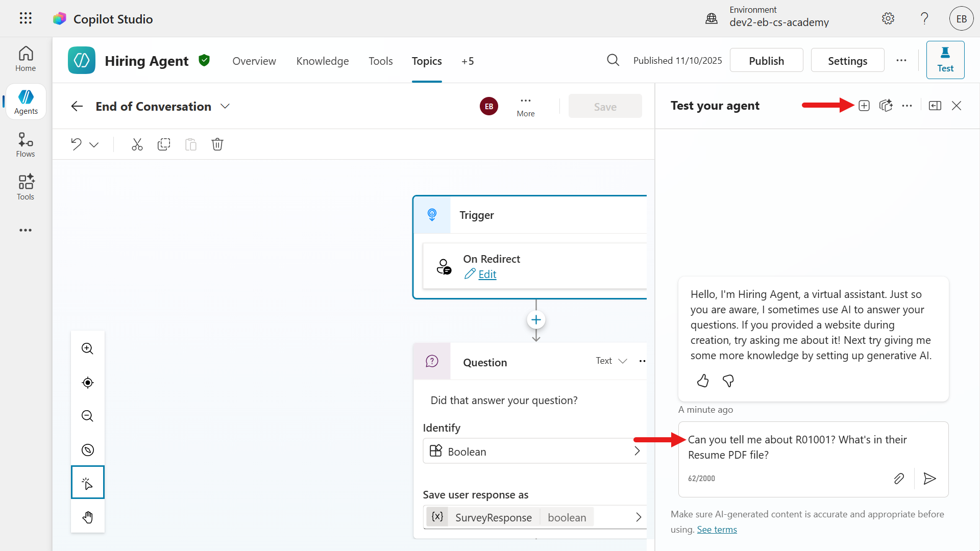
Task: Click the cut scissors icon
Action: 137,144
